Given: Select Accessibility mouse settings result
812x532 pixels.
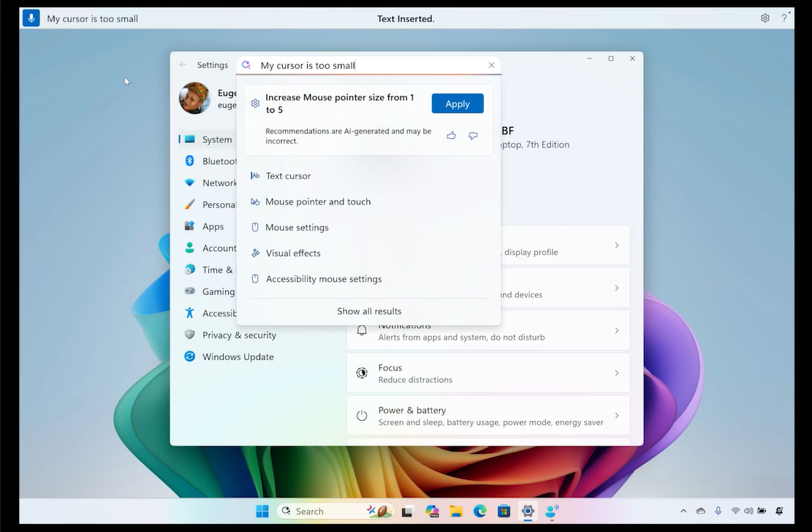Looking at the screenshot, I should tap(322, 278).
